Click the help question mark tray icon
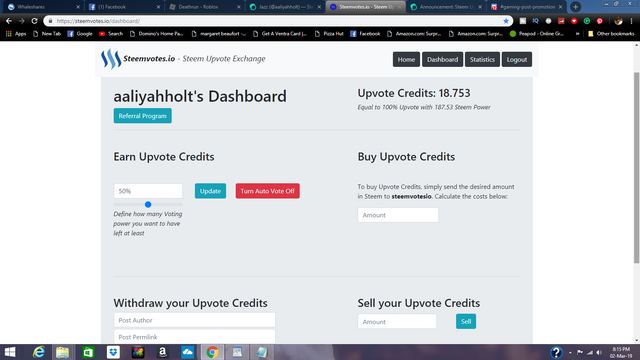640x360 pixels. [x=556, y=352]
